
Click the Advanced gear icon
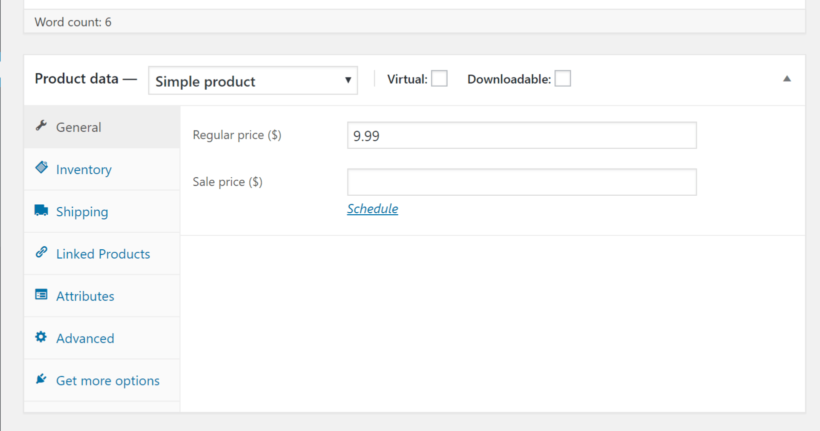pyautogui.click(x=41, y=337)
